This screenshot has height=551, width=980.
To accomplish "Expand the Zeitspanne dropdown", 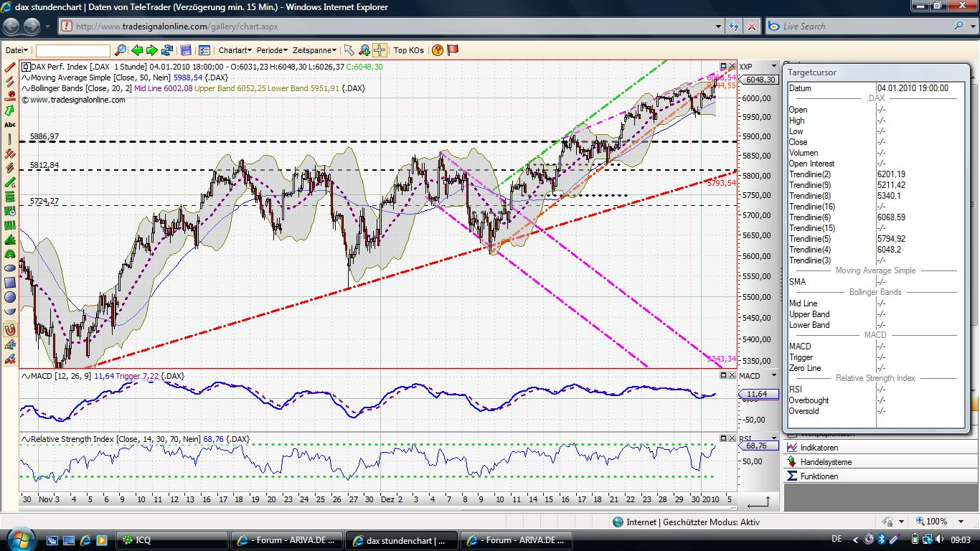I will click(x=314, y=50).
